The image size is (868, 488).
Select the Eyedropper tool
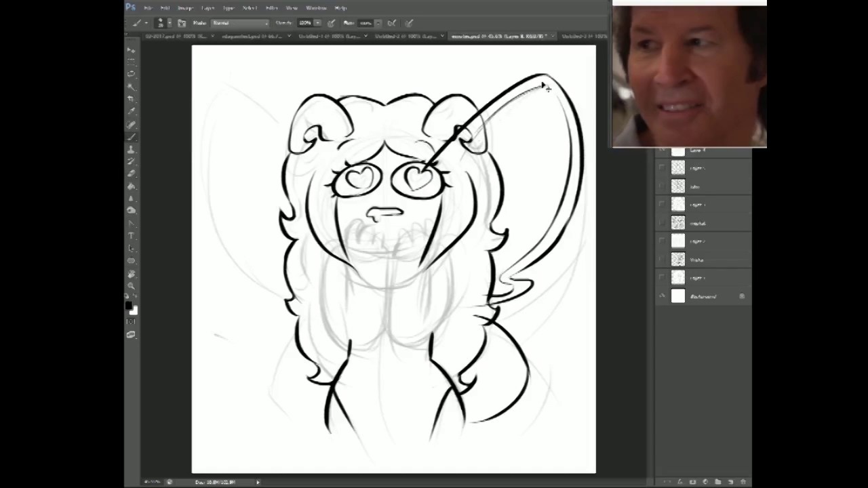click(x=131, y=110)
